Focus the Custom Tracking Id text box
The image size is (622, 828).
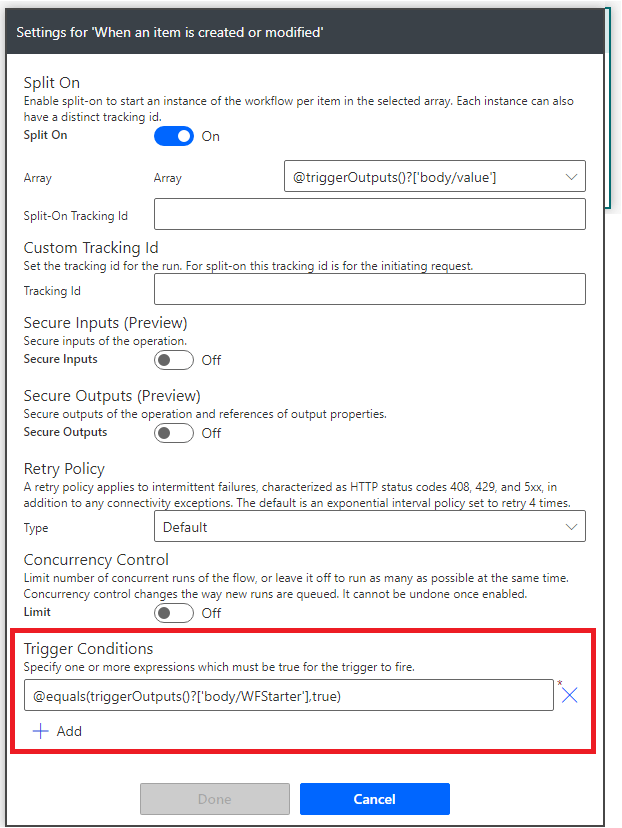click(x=369, y=290)
